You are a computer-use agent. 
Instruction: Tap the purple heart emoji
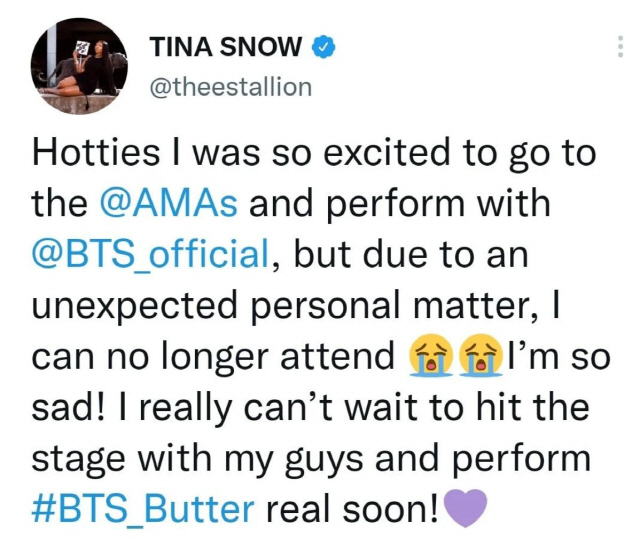(466, 509)
